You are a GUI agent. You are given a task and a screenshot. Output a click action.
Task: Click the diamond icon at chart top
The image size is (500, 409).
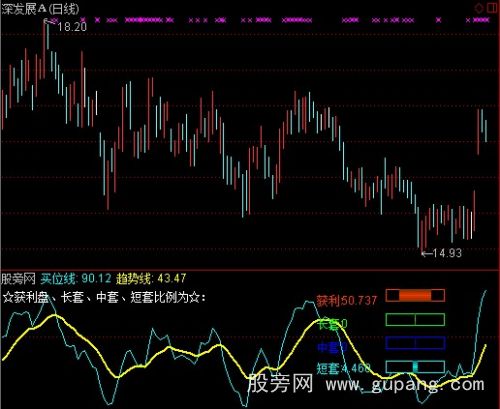479,8
